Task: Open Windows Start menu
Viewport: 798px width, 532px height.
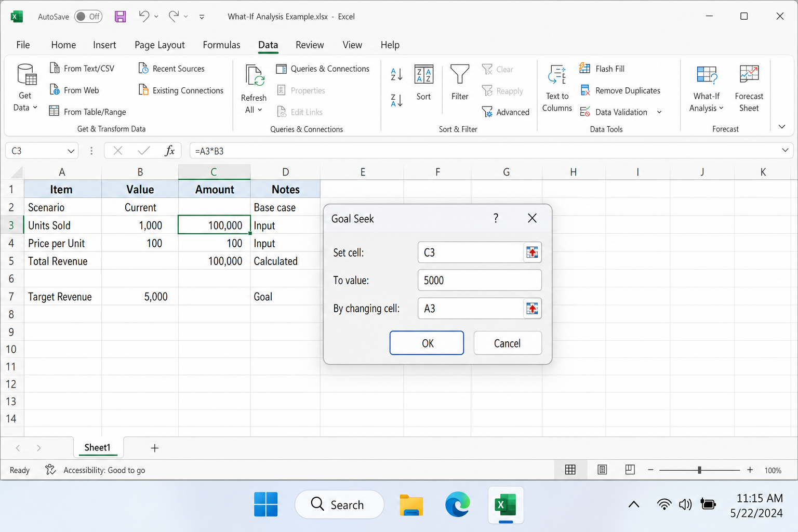Action: [266, 504]
